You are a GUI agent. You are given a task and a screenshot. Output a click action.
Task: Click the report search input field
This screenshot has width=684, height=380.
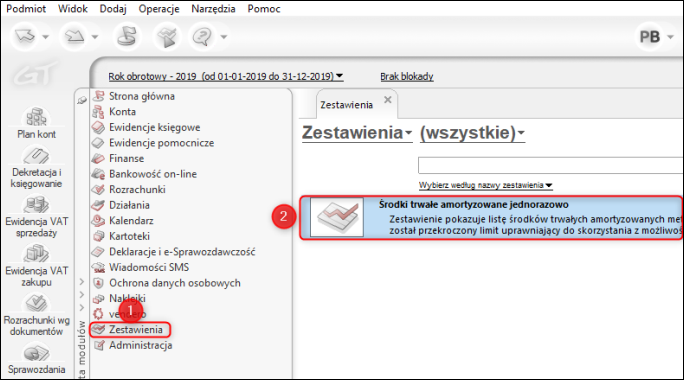(551, 166)
